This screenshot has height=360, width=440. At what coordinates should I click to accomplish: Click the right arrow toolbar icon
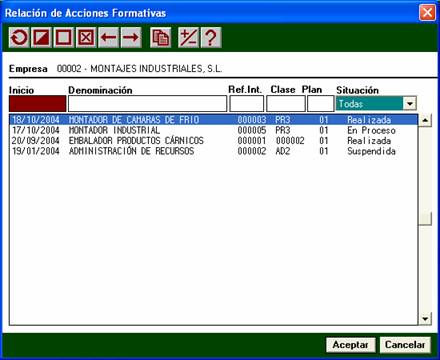131,37
